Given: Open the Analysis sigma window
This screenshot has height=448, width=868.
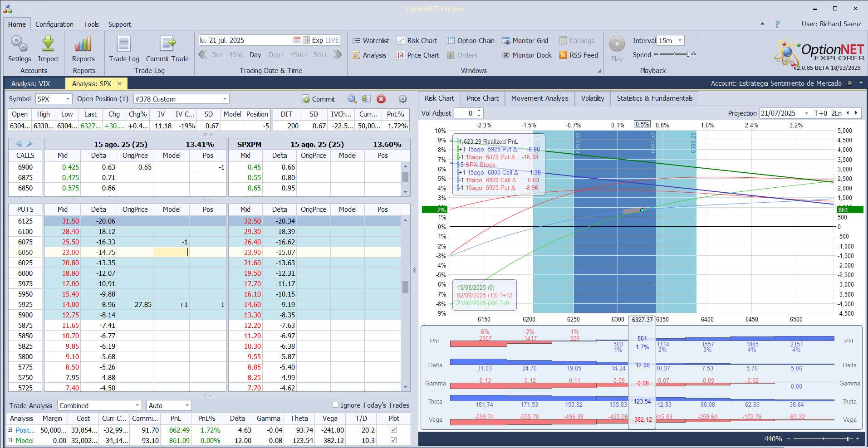Looking at the screenshot, I should [x=369, y=55].
